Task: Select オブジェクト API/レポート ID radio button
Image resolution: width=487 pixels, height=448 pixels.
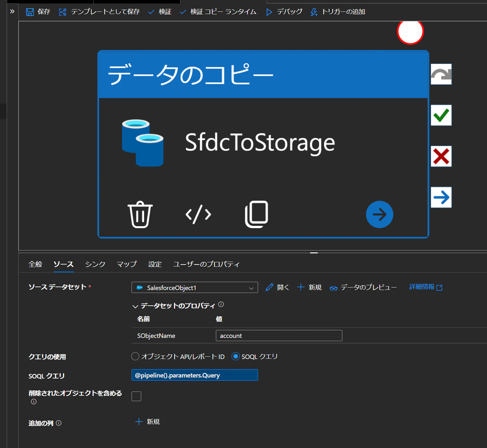Action: point(135,356)
